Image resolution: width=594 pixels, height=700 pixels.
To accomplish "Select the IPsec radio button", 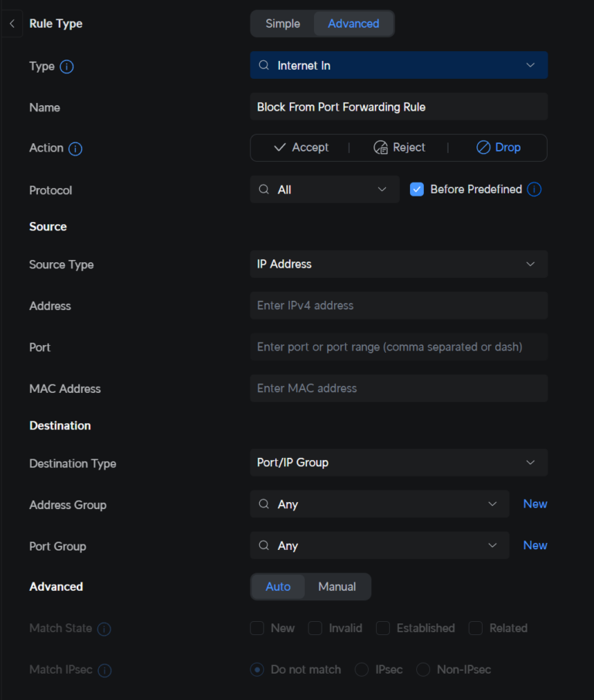I will pyautogui.click(x=361, y=670).
